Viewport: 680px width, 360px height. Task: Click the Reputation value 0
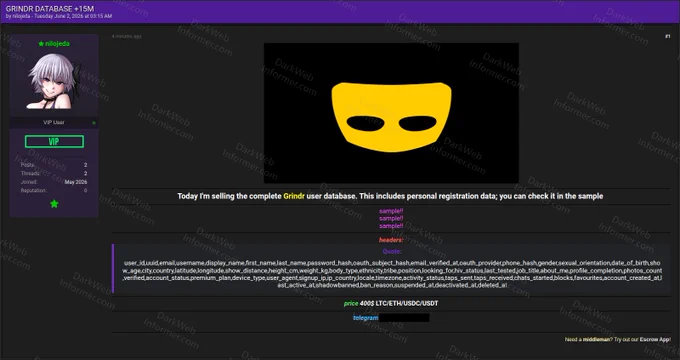click(x=85, y=191)
